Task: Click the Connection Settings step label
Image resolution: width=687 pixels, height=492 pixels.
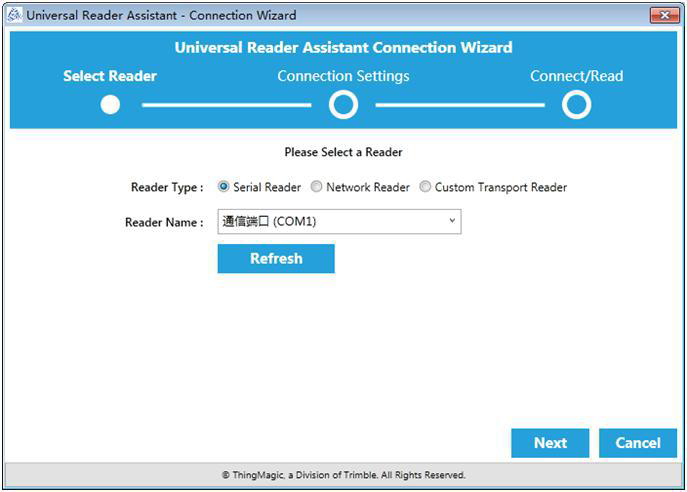Action: coord(343,76)
